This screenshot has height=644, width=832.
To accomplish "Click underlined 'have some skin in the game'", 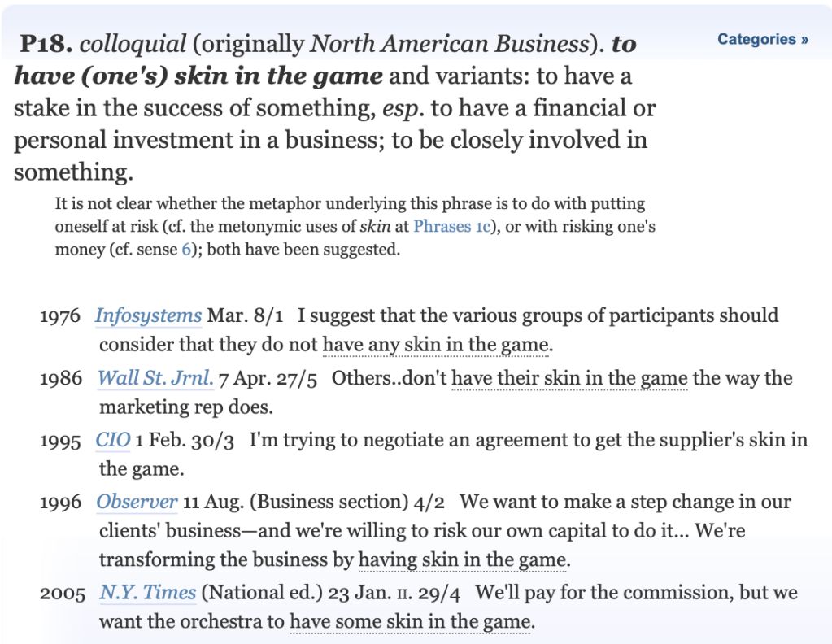I will (x=411, y=623).
